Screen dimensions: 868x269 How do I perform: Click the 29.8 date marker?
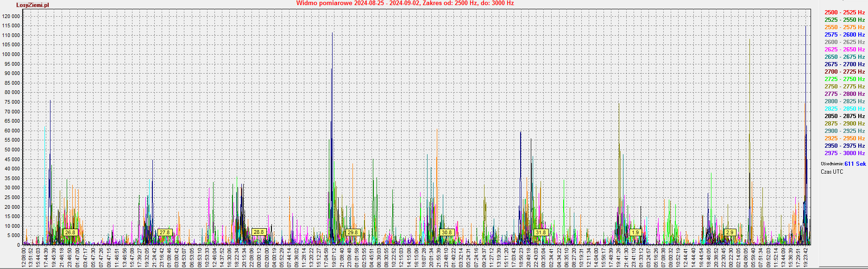pos(352,232)
